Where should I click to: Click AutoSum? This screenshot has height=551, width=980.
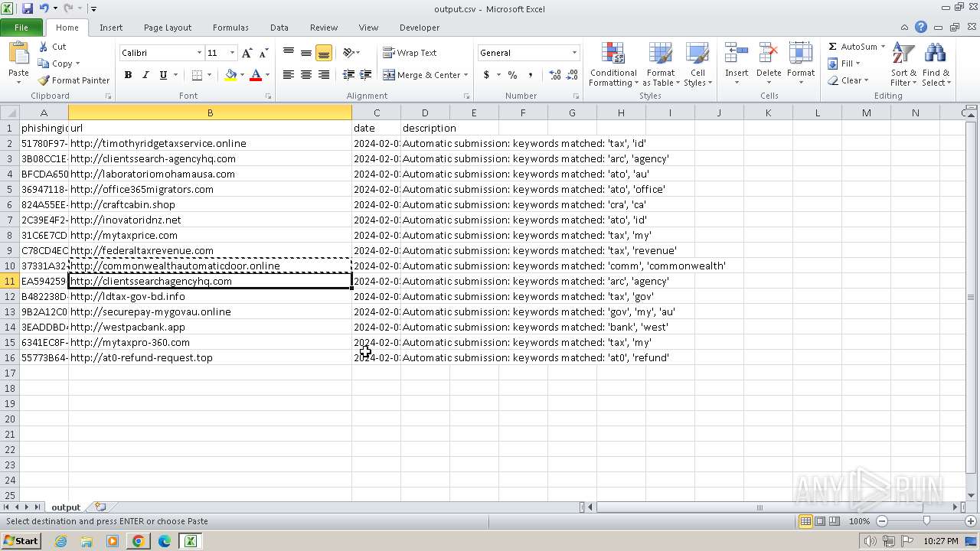point(852,47)
